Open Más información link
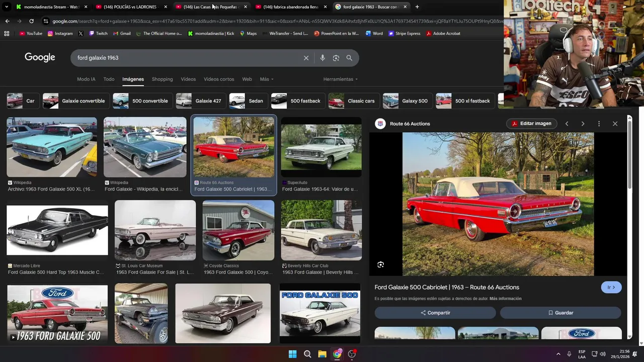The image size is (644, 362). [506, 299]
